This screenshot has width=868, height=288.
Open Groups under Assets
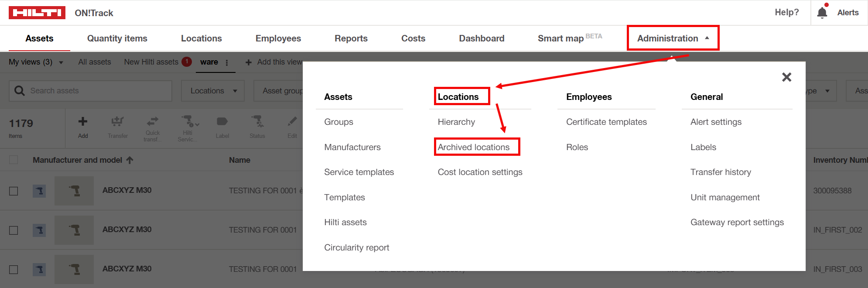coord(338,122)
